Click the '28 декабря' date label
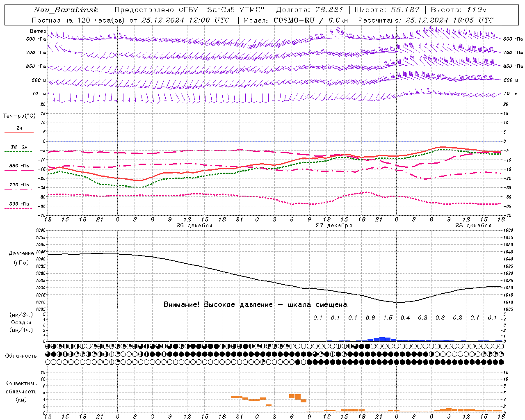Screen dimensions: 525x420 coord(473,226)
